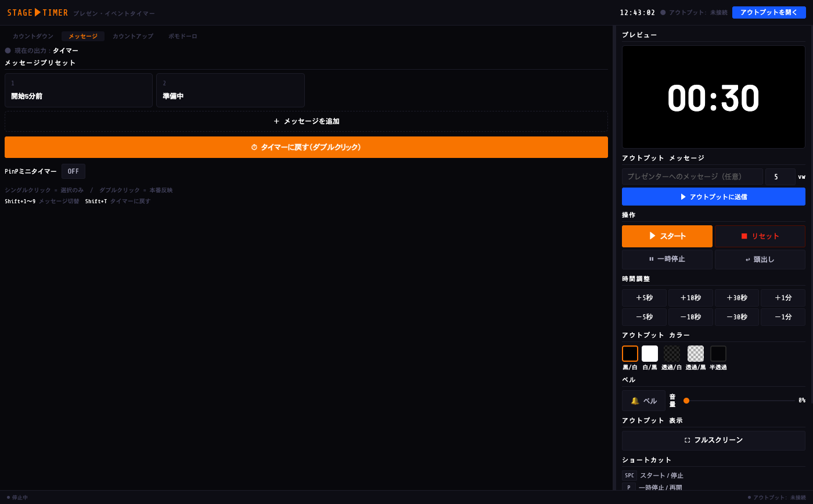813x504 pixels.
Task: Add one minute with ＋1分
Action: [783, 298]
